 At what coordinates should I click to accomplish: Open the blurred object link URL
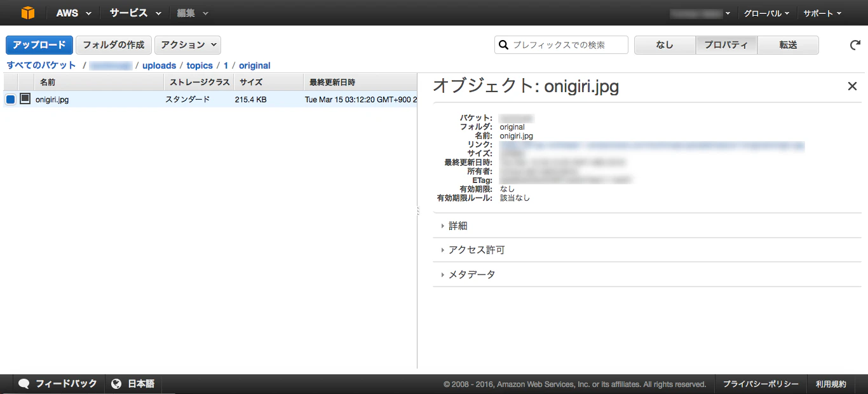coord(652,145)
